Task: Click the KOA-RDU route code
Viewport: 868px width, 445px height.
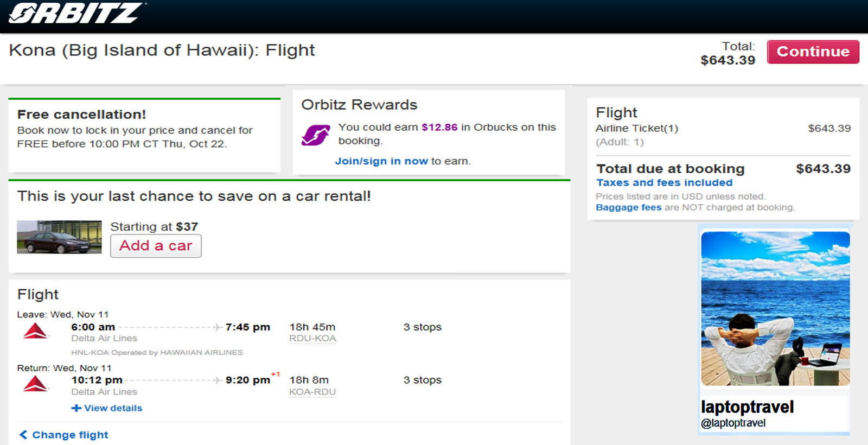Action: click(x=312, y=392)
